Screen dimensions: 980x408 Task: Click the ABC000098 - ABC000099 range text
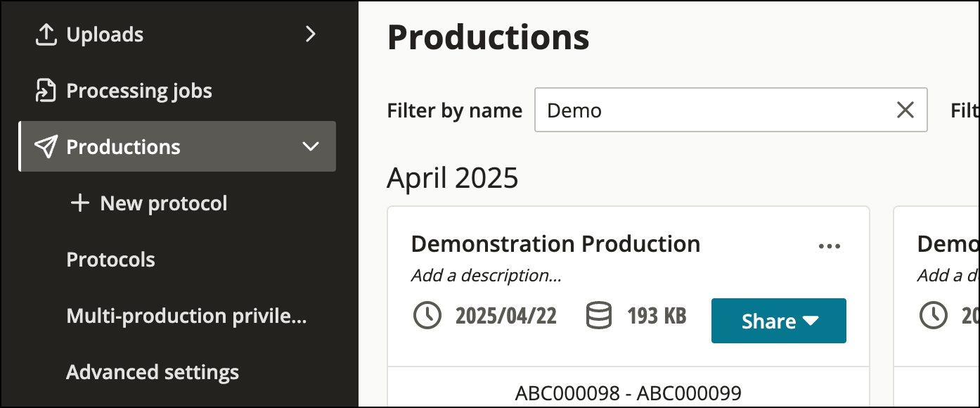628,393
